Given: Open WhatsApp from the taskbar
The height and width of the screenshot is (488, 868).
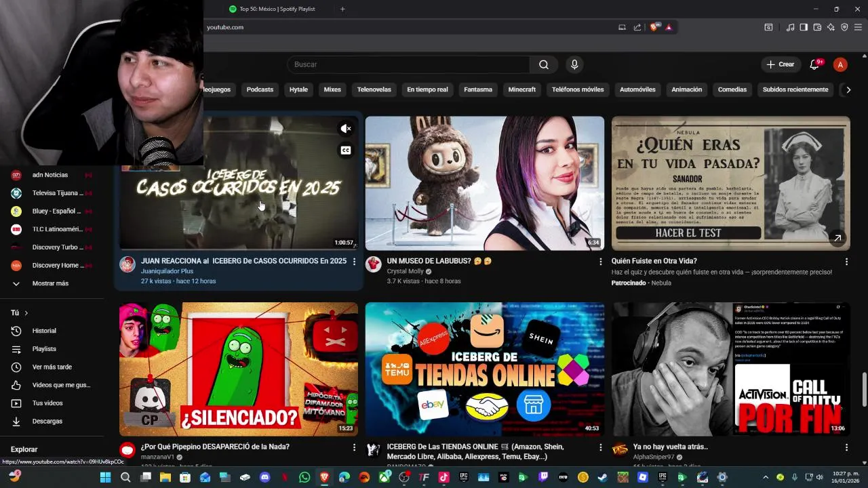Looking at the screenshot, I should 304,477.
